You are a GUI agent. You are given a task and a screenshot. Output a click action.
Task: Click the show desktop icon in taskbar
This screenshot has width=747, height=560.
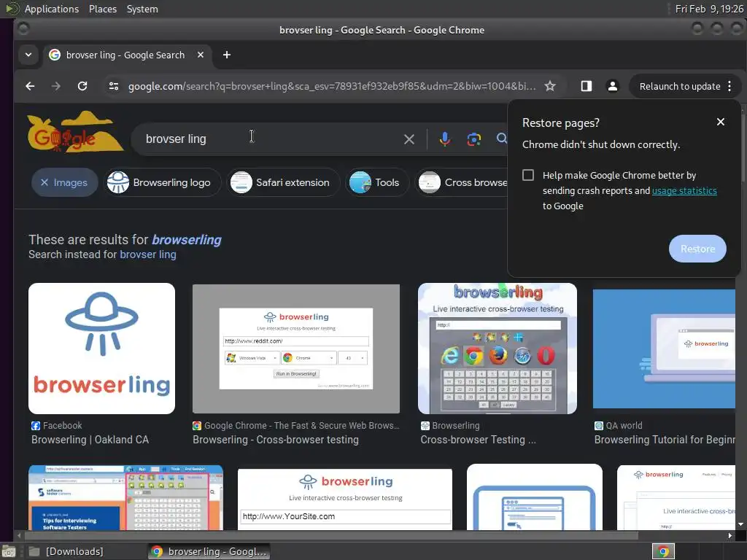coord(8,551)
